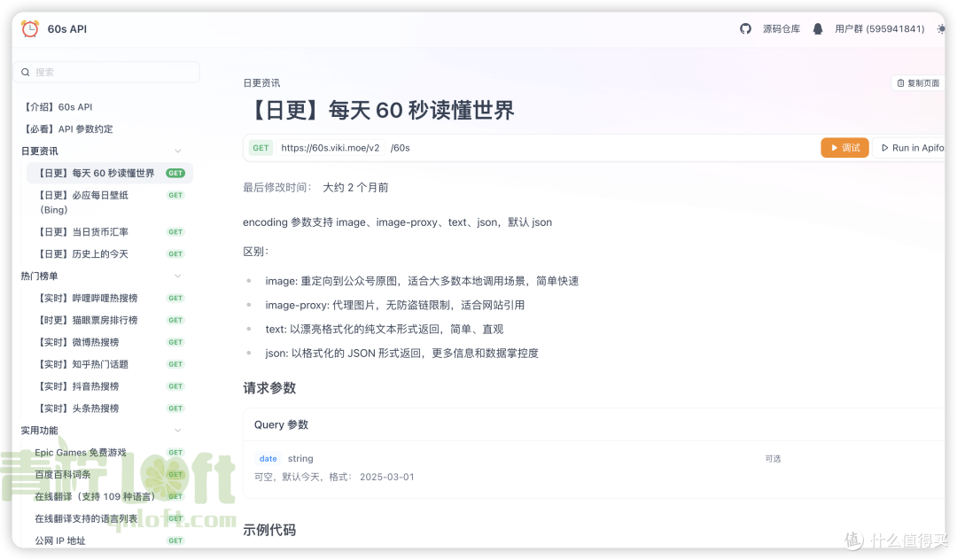Click the orange 调试 button
This screenshot has width=957, height=560.
(844, 147)
